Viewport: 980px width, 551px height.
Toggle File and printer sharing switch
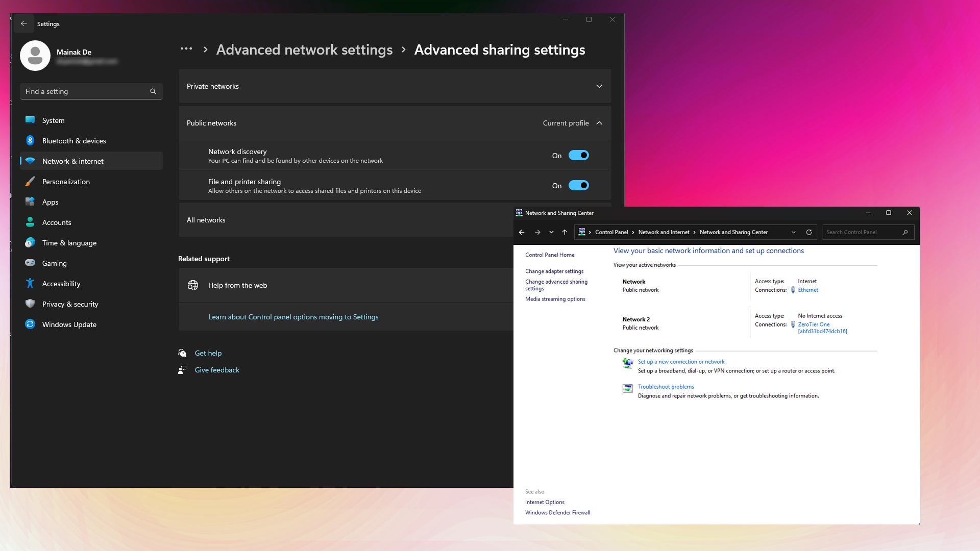579,186
